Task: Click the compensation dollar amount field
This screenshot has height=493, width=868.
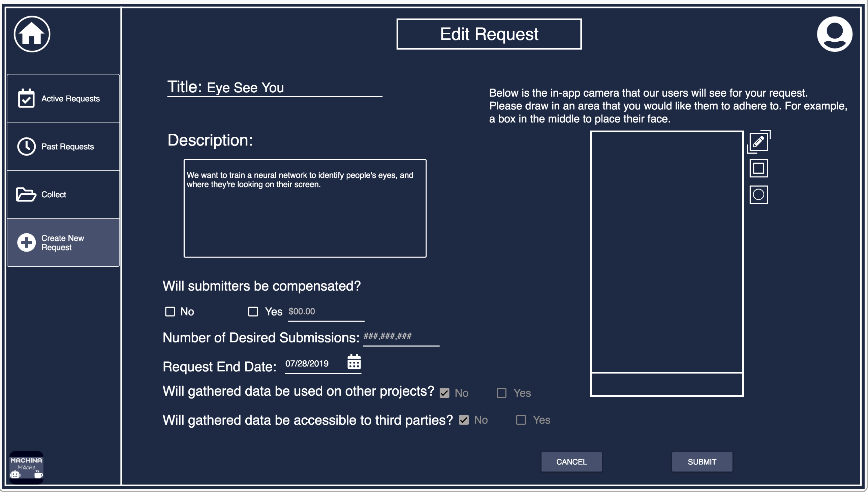Action: pyautogui.click(x=326, y=311)
